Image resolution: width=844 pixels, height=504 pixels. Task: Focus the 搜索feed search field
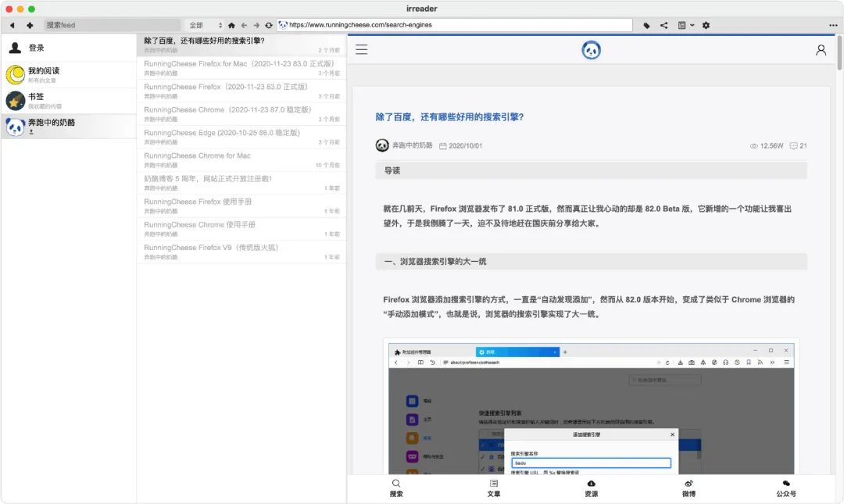click(x=112, y=25)
